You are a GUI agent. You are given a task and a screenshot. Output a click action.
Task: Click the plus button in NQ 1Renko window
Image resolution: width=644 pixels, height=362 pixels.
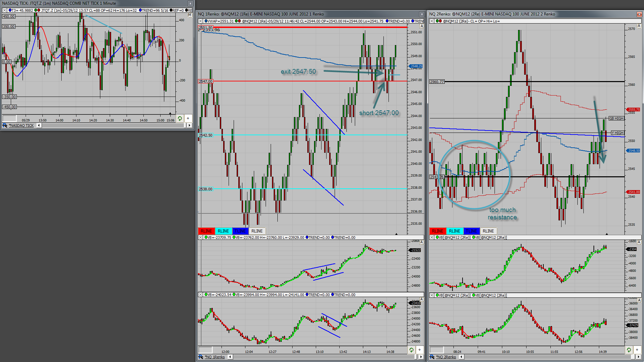click(419, 350)
